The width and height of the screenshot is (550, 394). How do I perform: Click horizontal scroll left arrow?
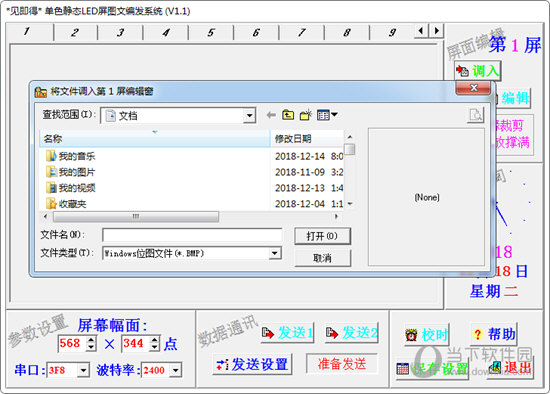click(x=45, y=216)
